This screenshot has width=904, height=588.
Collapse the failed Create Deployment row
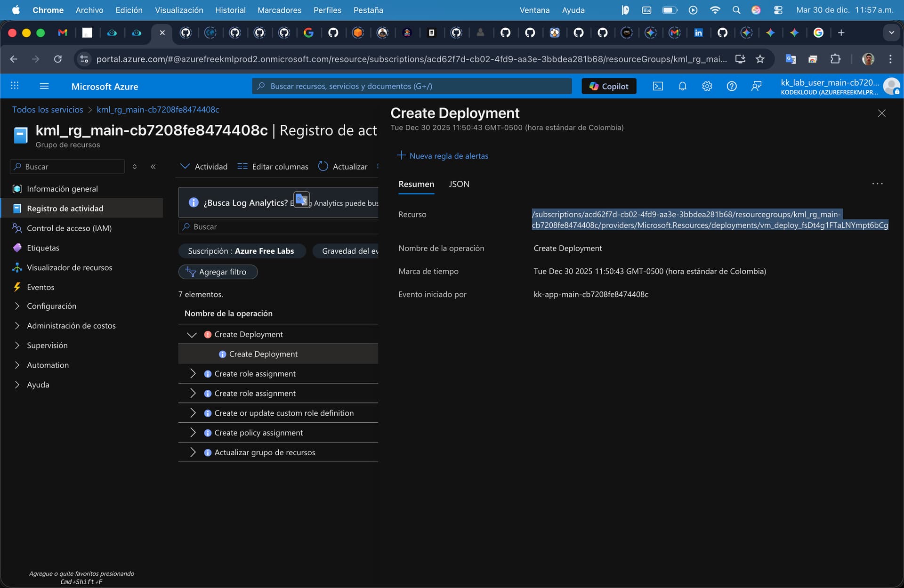click(192, 335)
